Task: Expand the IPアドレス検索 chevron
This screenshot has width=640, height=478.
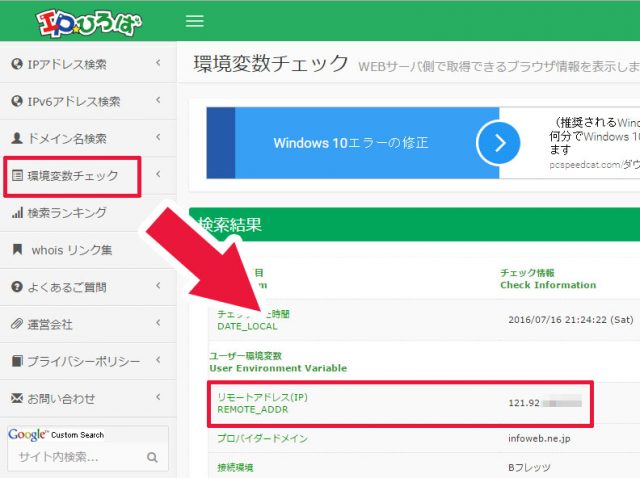Action: point(158,65)
